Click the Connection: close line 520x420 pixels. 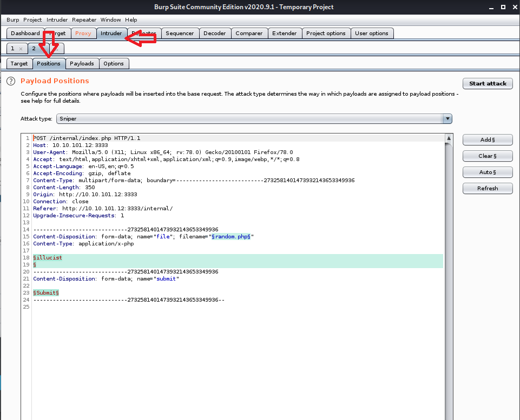pos(61,202)
